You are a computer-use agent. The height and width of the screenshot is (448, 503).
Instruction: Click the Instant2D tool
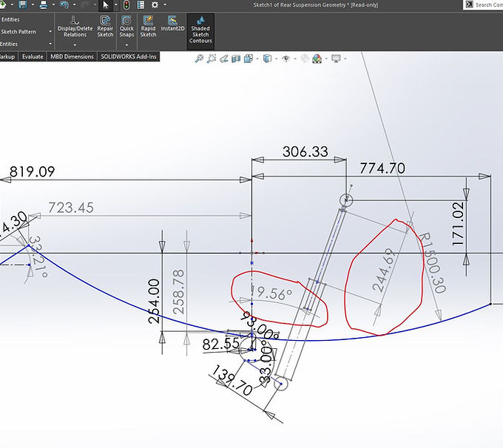pyautogui.click(x=172, y=24)
